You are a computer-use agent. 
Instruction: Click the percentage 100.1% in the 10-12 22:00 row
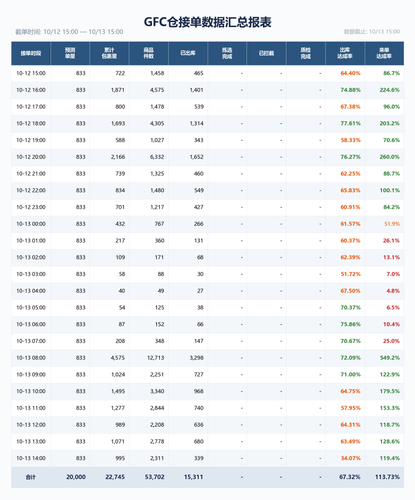[x=390, y=191]
